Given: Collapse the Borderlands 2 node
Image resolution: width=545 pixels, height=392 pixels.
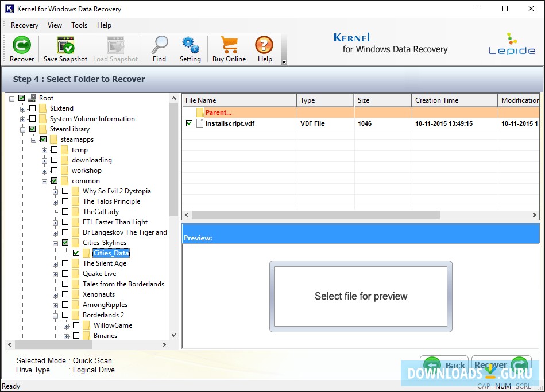Looking at the screenshot, I should tap(55, 316).
